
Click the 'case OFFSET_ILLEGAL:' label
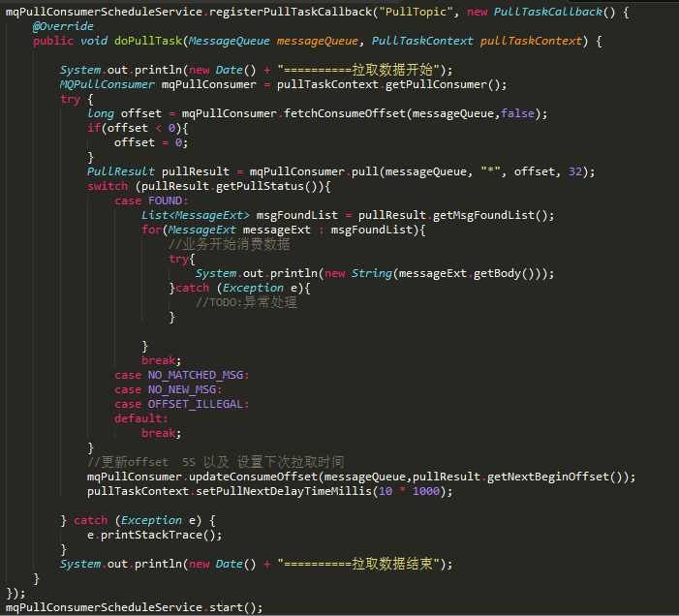tap(182, 404)
